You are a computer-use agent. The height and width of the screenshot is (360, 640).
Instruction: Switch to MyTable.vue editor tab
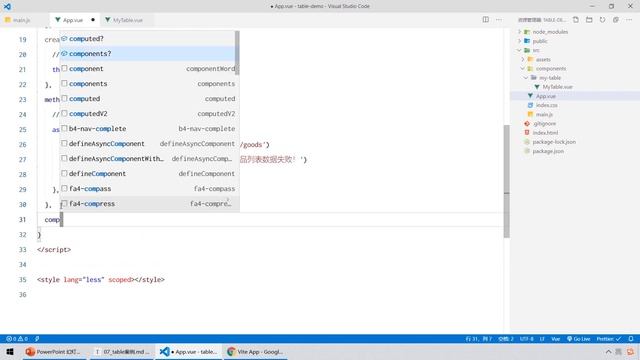click(x=128, y=20)
